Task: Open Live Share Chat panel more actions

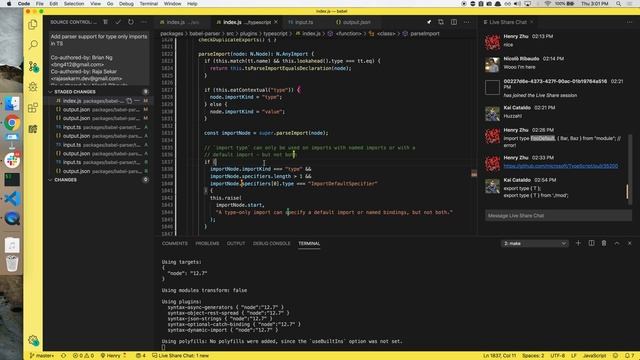Action: click(x=629, y=22)
